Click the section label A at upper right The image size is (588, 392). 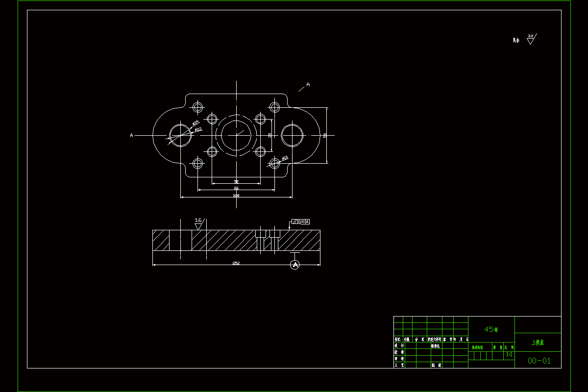308,84
